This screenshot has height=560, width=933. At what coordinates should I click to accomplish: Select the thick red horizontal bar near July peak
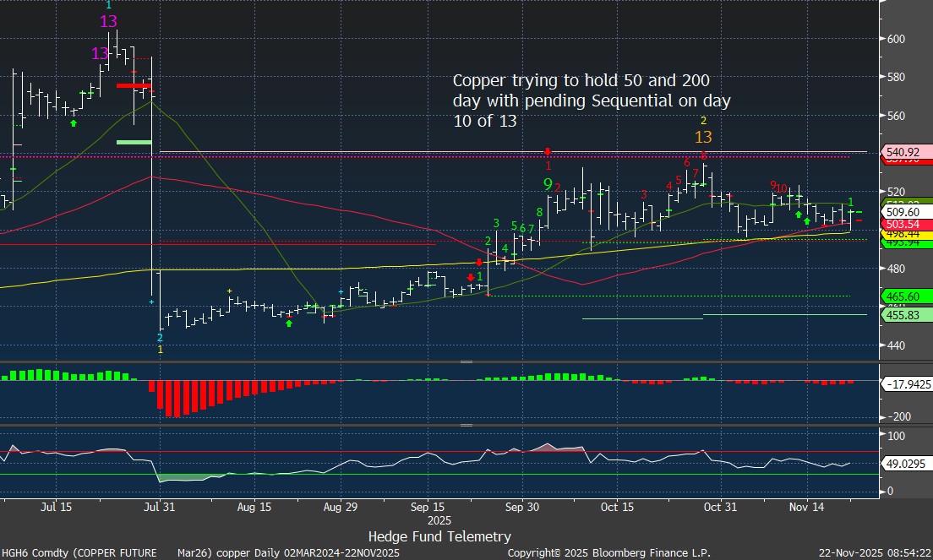134,85
